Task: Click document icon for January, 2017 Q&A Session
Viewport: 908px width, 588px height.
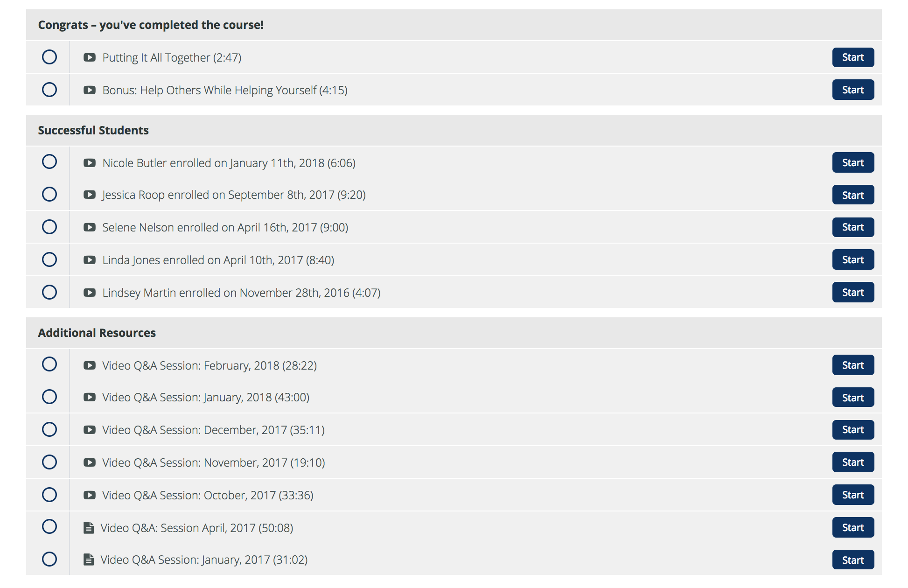Action: pos(89,560)
